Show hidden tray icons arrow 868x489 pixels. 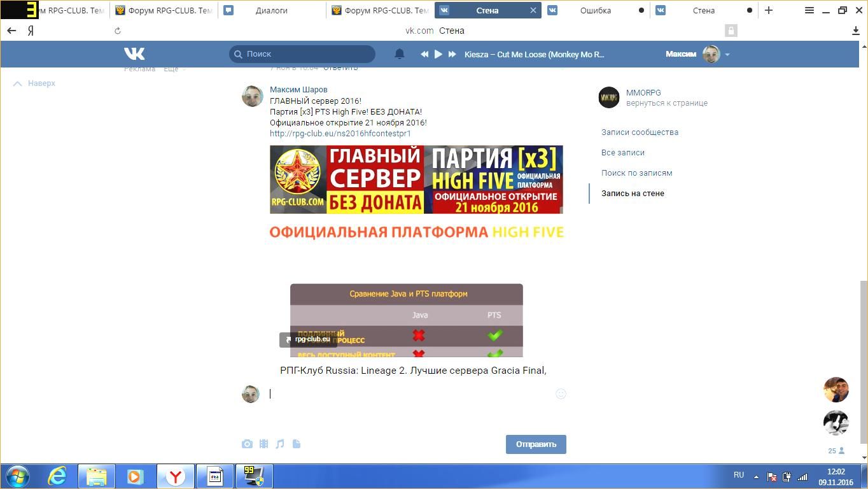coord(757,476)
